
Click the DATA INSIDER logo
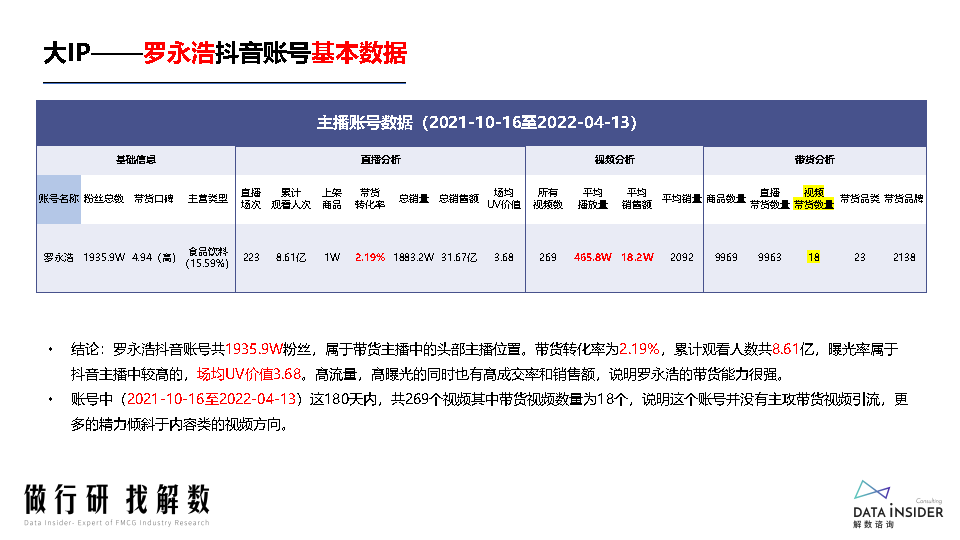[898, 504]
